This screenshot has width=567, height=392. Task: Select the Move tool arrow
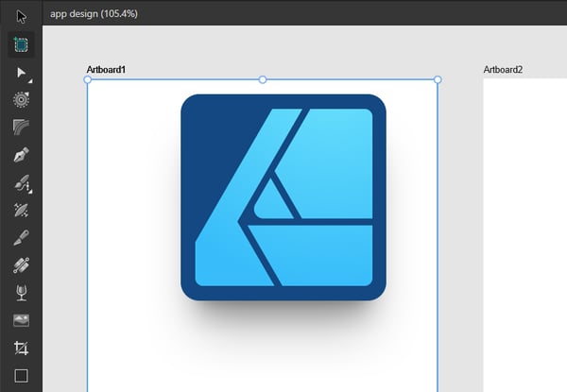21,16
